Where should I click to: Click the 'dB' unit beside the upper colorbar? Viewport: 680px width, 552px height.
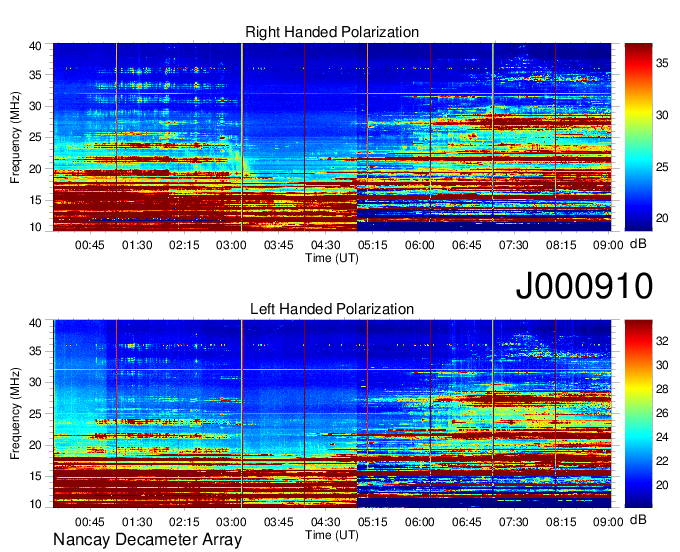click(638, 244)
